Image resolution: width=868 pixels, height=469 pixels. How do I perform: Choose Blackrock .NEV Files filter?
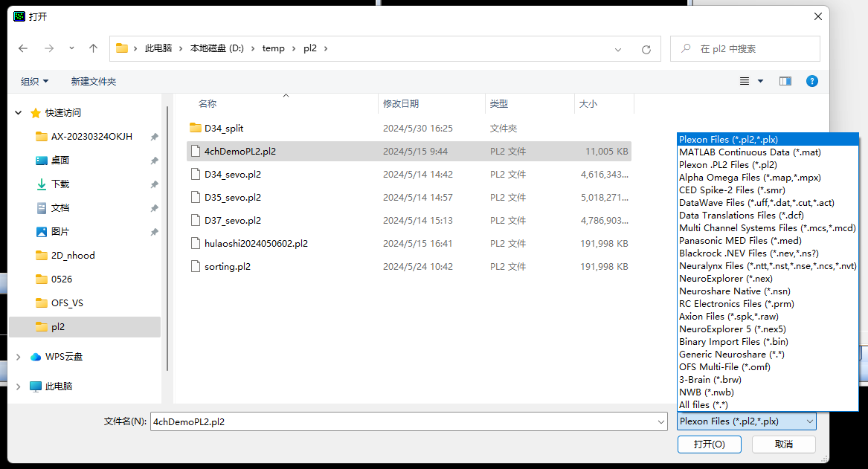coord(768,253)
